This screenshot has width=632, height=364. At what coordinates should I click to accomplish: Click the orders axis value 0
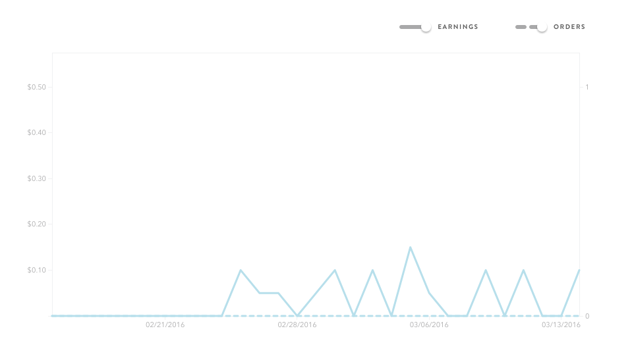click(x=587, y=316)
